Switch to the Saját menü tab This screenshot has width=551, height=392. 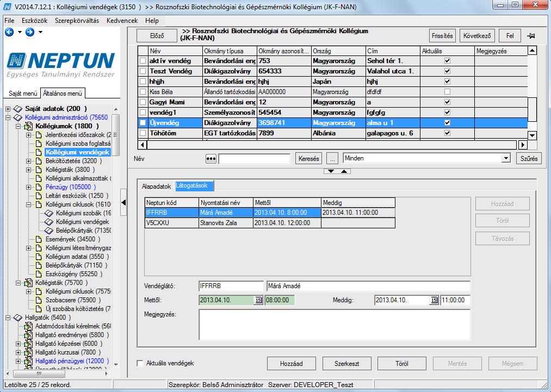click(23, 94)
